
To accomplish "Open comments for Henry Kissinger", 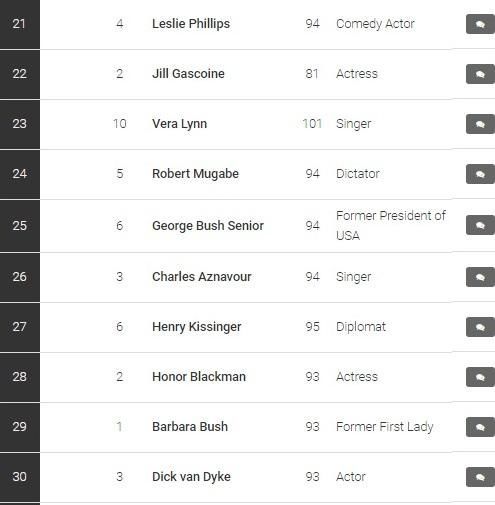I will [480, 327].
